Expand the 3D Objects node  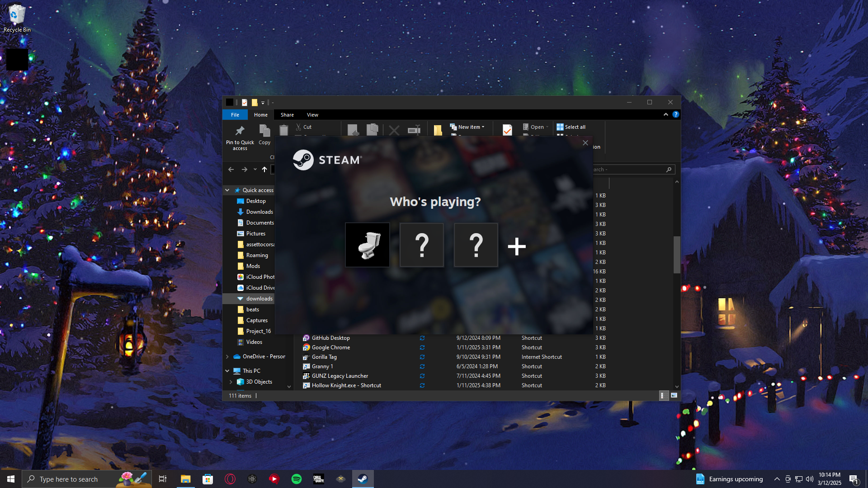click(x=231, y=382)
